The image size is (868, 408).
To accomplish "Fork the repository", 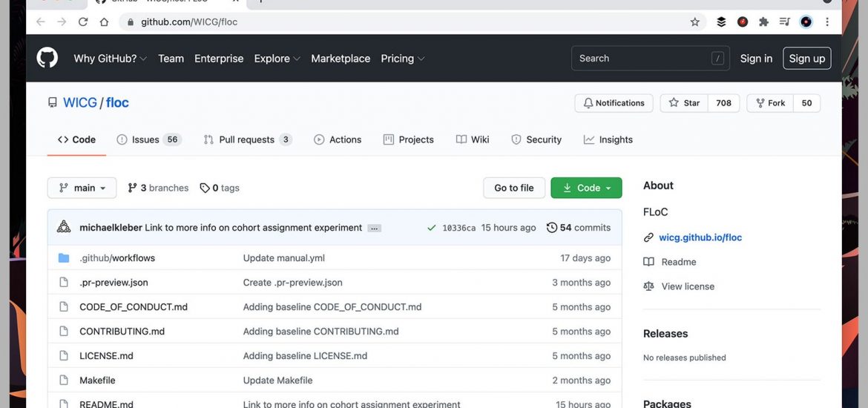I will [770, 103].
